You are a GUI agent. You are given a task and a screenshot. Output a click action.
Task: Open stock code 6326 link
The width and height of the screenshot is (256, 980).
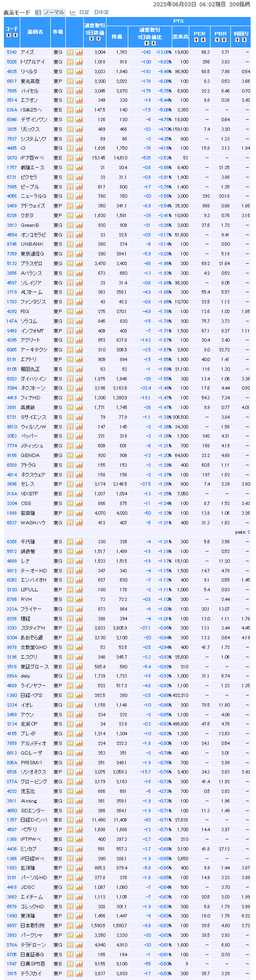click(12, 215)
